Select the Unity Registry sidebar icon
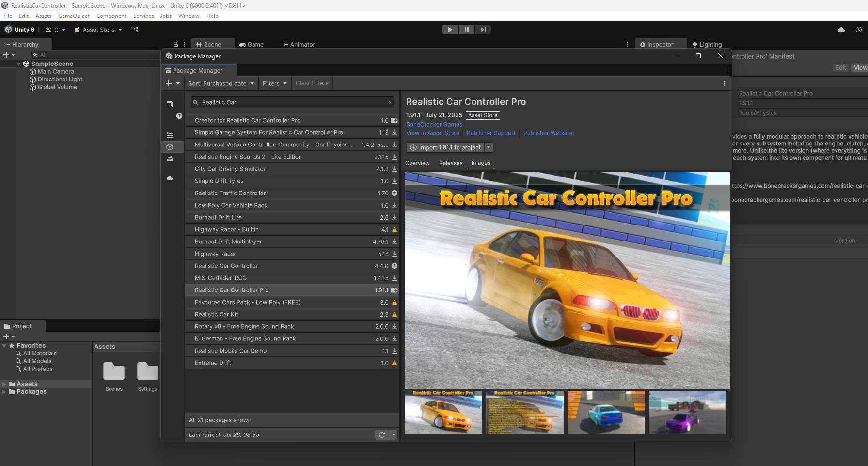The height and width of the screenshot is (466, 868). pos(170,135)
